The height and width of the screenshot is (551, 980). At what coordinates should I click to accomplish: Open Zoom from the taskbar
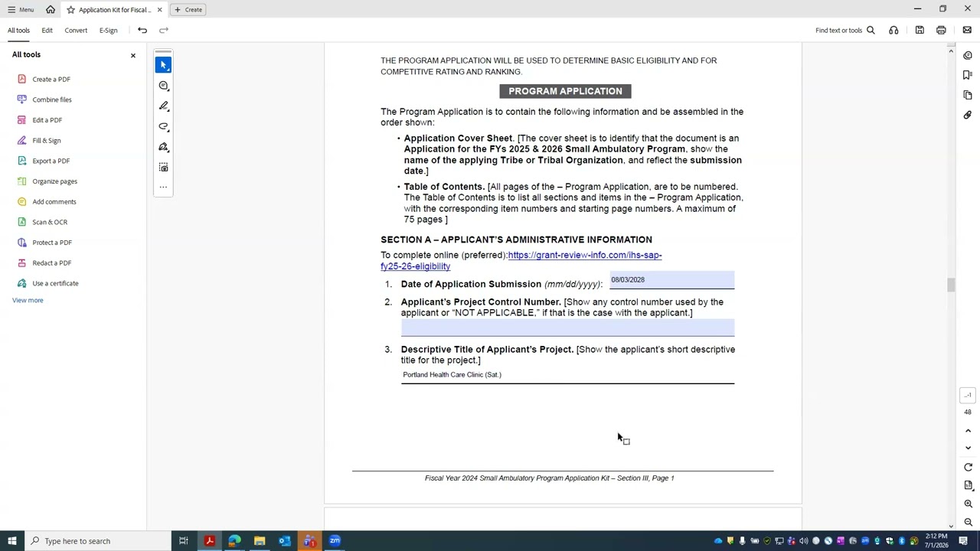tap(335, 541)
